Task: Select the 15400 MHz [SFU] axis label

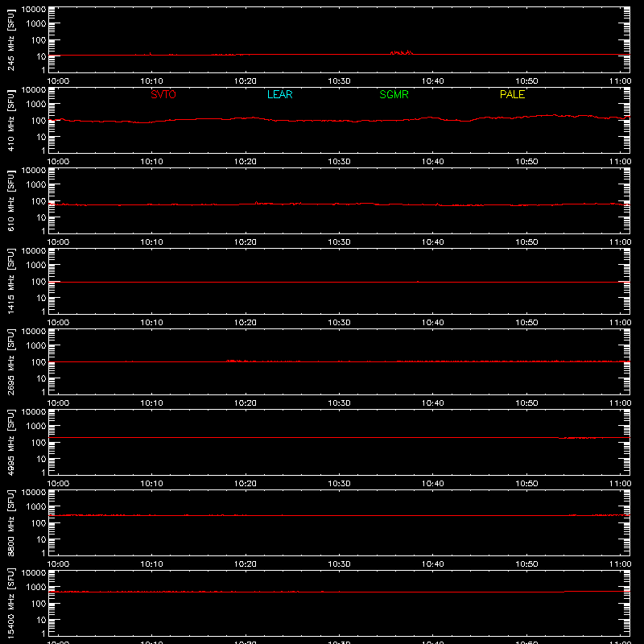Action: [11, 603]
